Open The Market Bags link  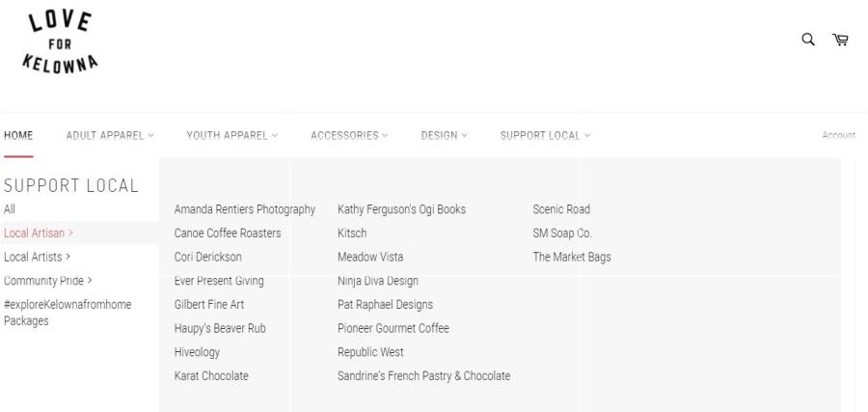572,257
